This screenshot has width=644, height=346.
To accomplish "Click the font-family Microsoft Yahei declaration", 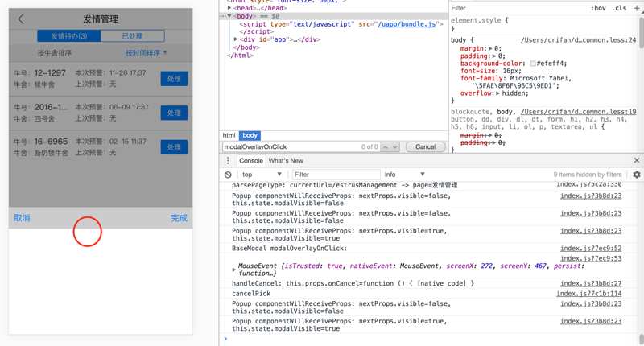I will coord(516,82).
